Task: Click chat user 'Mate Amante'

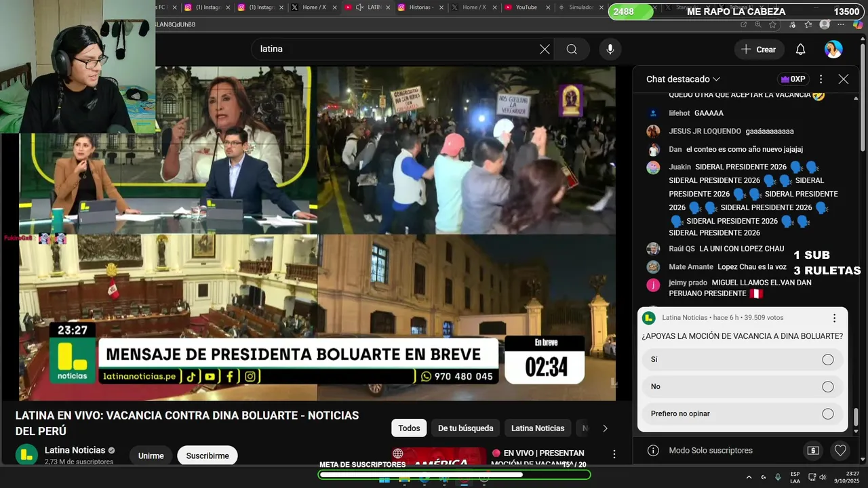Action: click(691, 267)
